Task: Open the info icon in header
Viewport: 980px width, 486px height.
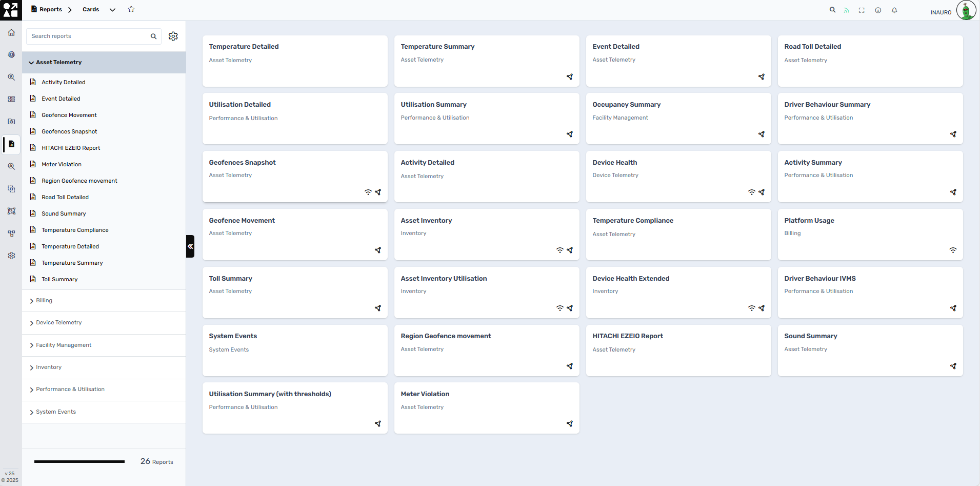Action: pyautogui.click(x=878, y=10)
